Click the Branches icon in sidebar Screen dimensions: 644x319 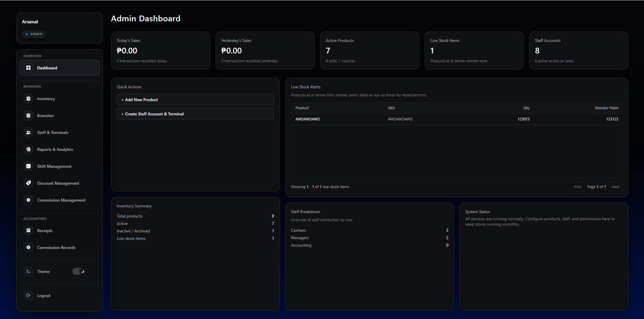pyautogui.click(x=28, y=115)
